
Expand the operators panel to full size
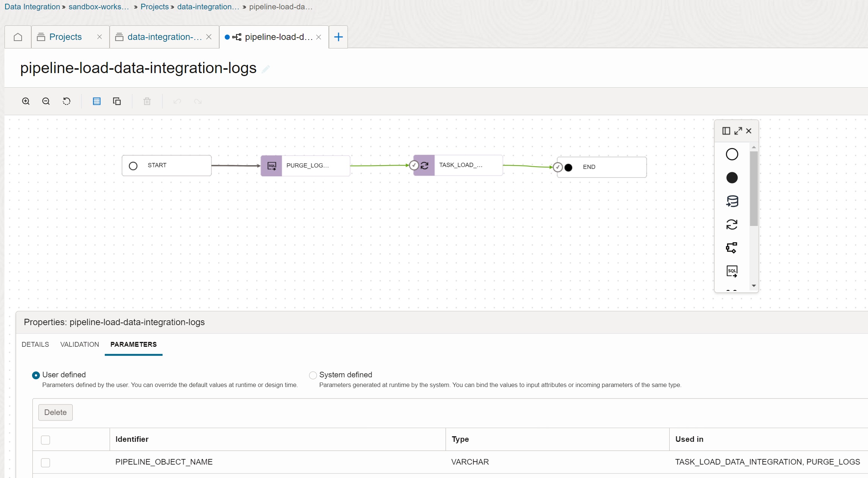738,131
